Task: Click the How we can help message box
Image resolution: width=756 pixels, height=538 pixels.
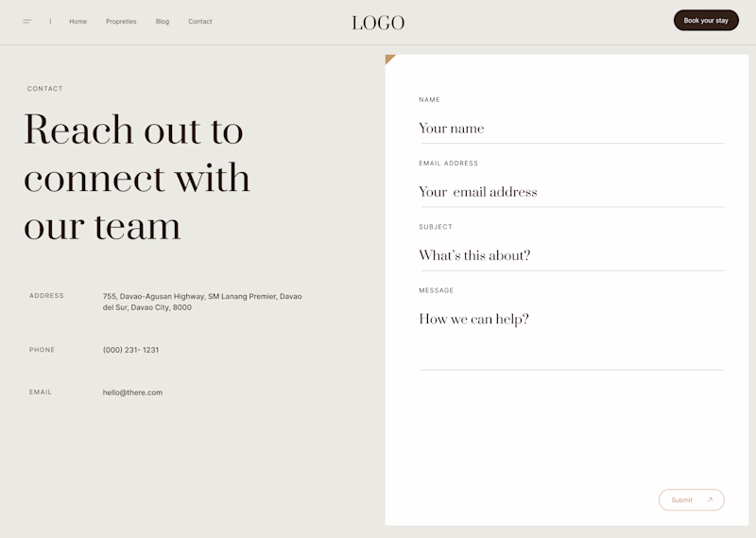Action: pyautogui.click(x=571, y=336)
